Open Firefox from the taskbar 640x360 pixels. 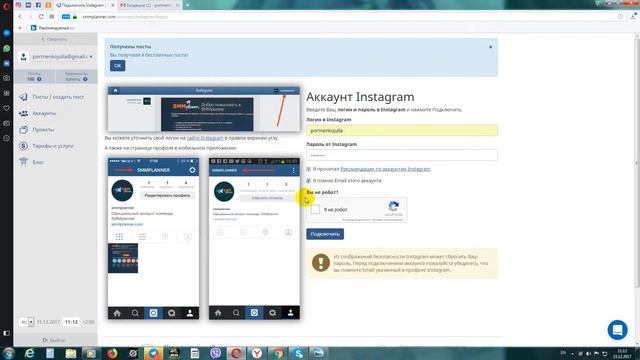click(x=112, y=353)
